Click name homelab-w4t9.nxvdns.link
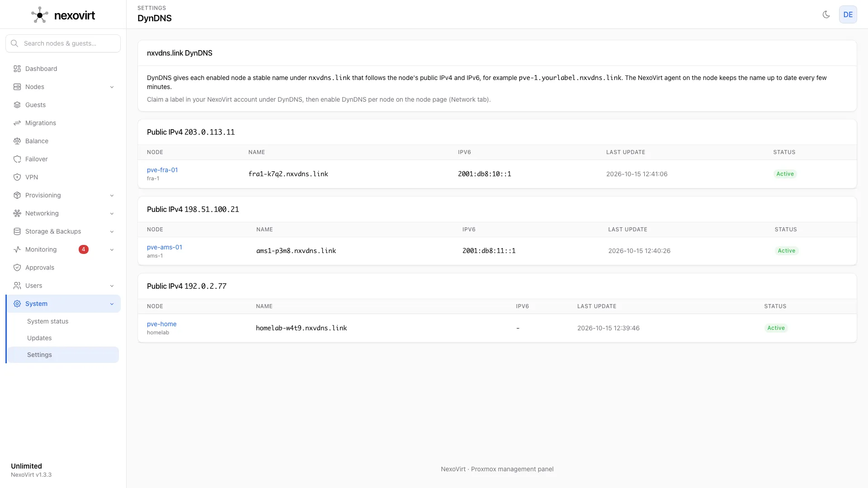Viewport: 868px width, 488px height. pos(302,328)
